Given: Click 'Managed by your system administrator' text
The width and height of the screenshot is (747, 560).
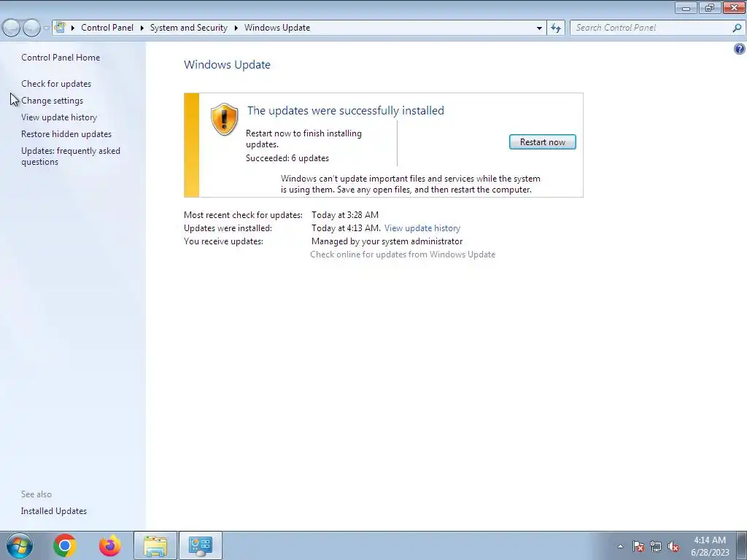Looking at the screenshot, I should pos(387,241).
